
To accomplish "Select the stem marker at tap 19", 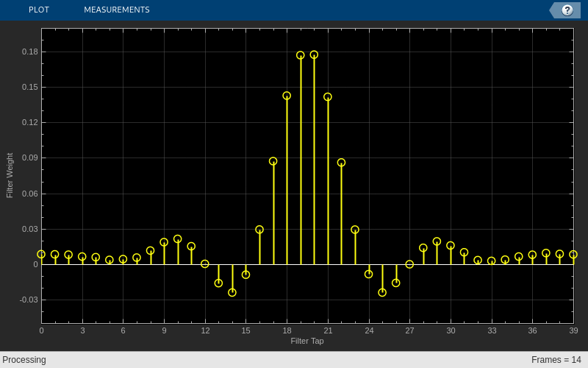I will (x=301, y=55).
